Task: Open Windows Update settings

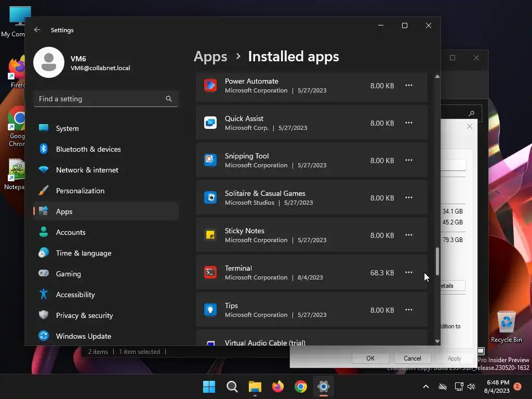Action: (x=106, y=336)
